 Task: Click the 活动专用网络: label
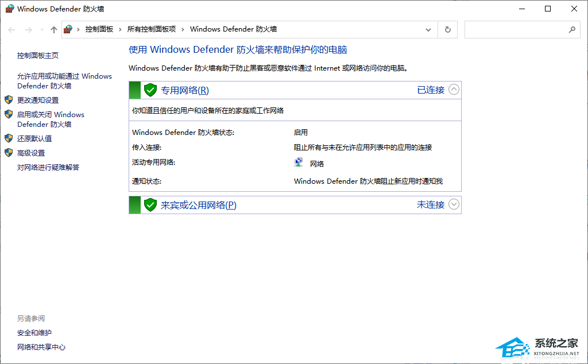(x=154, y=162)
